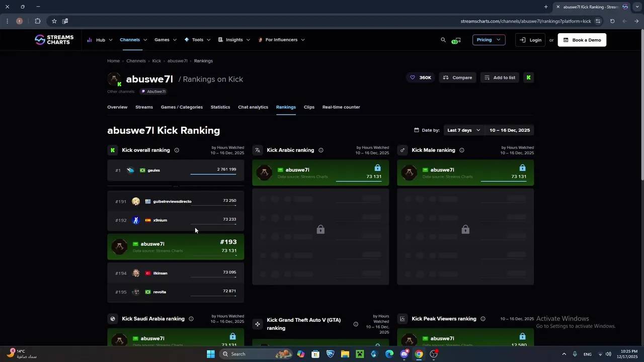Open Discord from the taskbar

404,354
